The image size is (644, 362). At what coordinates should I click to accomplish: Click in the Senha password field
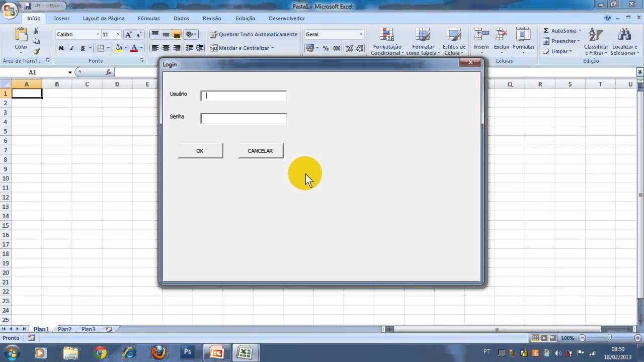244,118
